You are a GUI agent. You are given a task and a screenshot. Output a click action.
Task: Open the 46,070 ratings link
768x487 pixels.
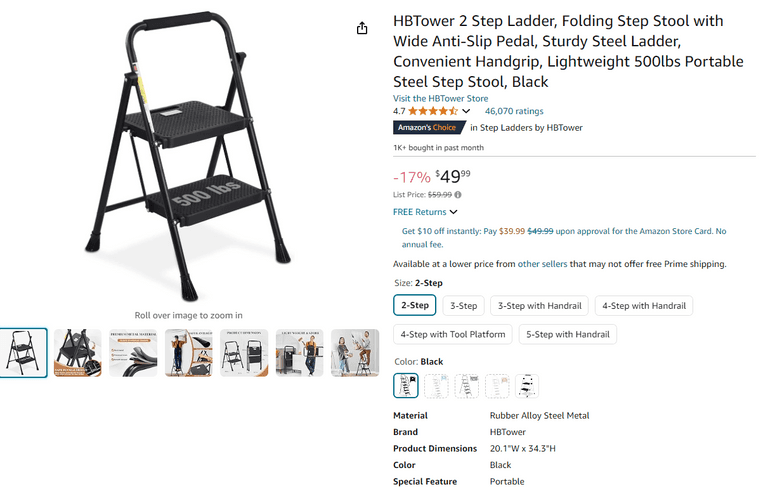(x=514, y=112)
